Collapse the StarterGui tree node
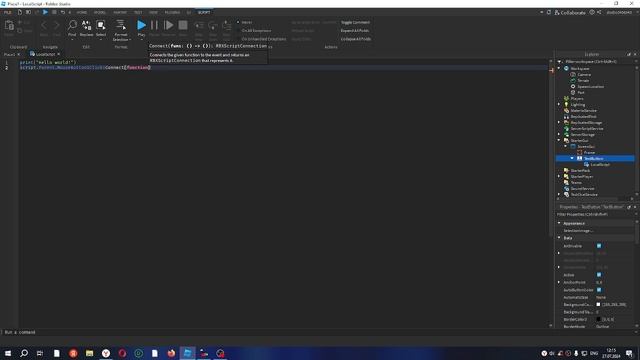Viewport: 640px width, 360px height. point(559,140)
